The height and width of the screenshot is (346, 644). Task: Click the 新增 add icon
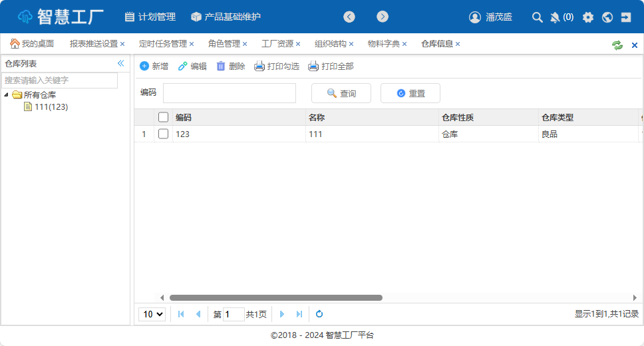pos(144,67)
